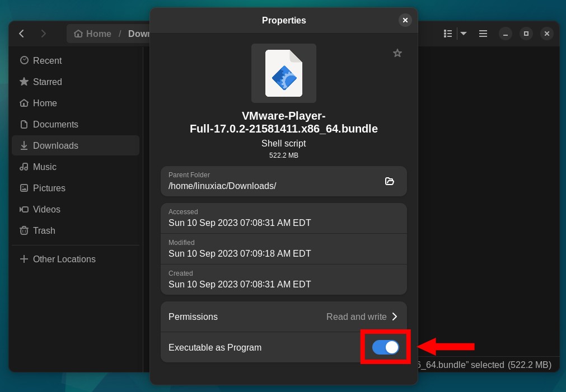
Task: Open the hamburger menu in Files
Action: click(x=483, y=34)
